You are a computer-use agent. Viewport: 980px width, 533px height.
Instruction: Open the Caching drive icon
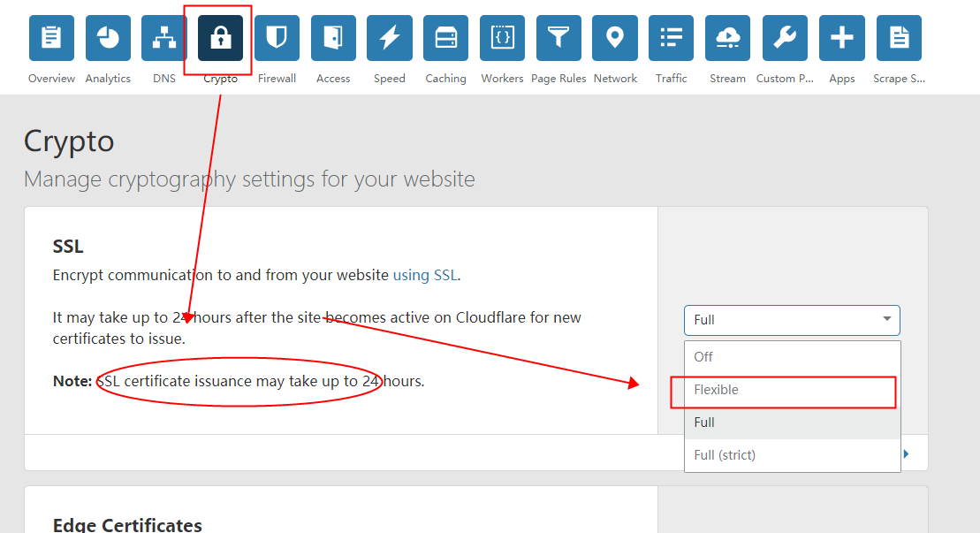tap(445, 38)
